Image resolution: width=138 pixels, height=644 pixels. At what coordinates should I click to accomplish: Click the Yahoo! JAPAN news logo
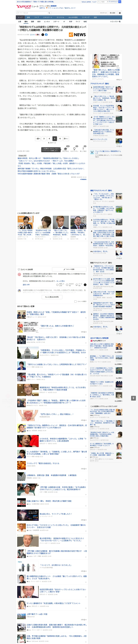(27, 7)
